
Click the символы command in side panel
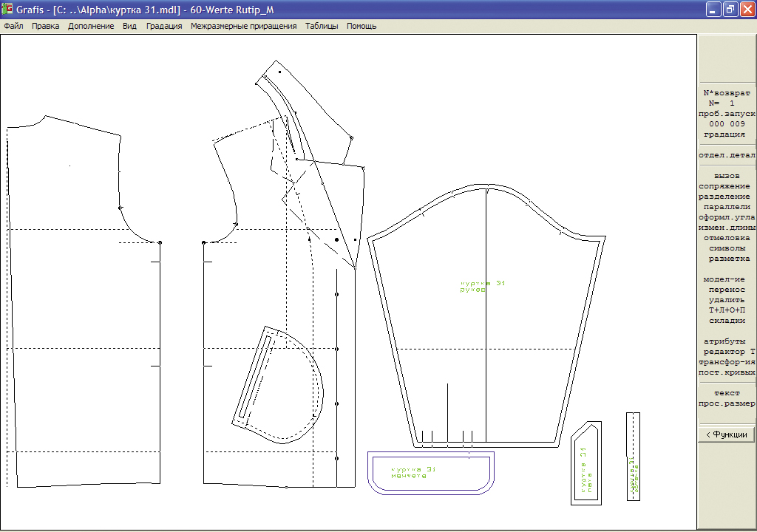pos(727,249)
